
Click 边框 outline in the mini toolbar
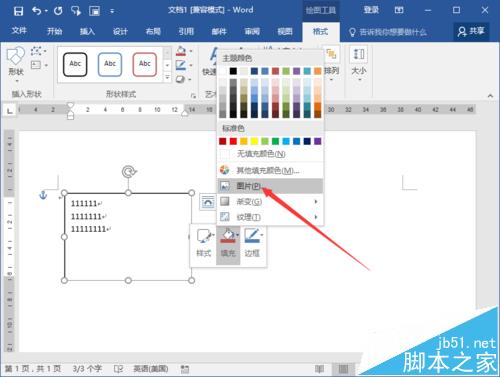[x=252, y=244]
